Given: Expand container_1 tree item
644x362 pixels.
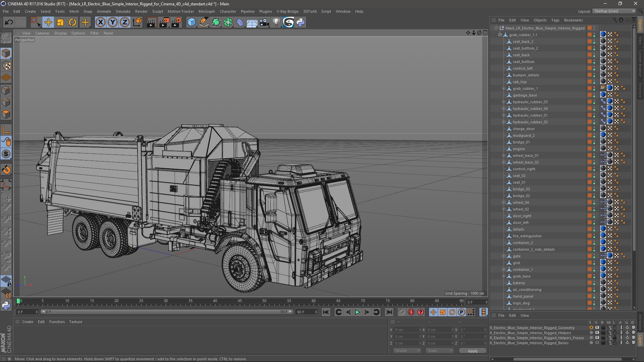Looking at the screenshot, I should pos(503,269).
